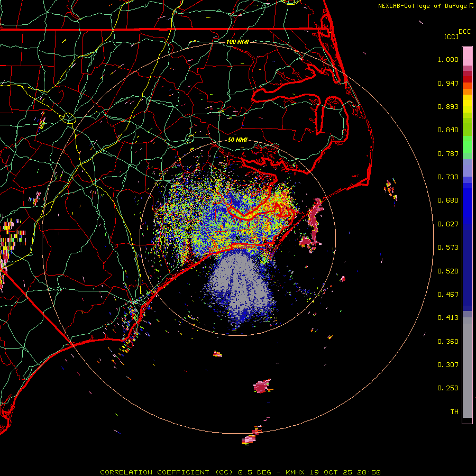476x476 pixels.
Task: Click the 0.520 scale value
Action: (448, 271)
